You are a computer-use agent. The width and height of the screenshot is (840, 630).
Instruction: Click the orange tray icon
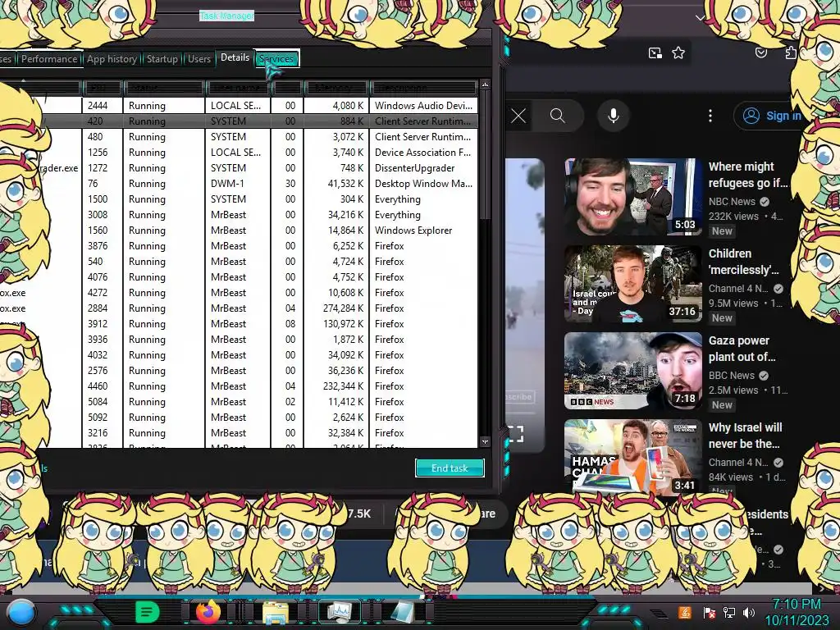[685, 612]
